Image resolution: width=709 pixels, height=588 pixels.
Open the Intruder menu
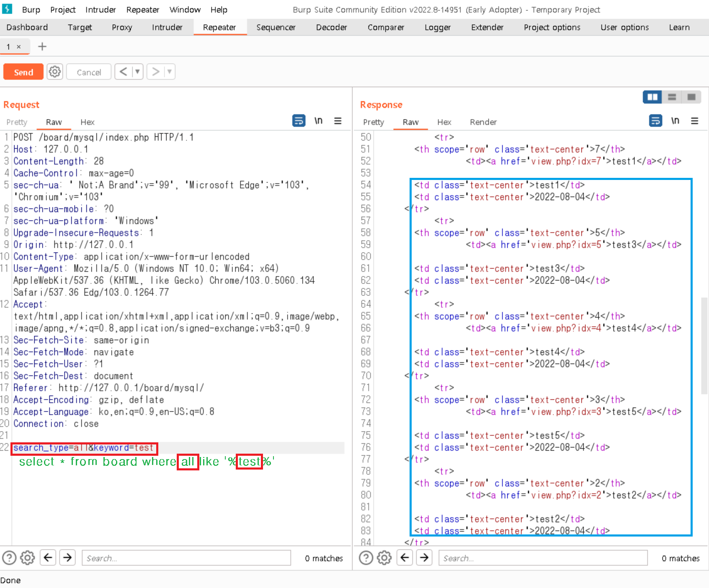coord(101,10)
